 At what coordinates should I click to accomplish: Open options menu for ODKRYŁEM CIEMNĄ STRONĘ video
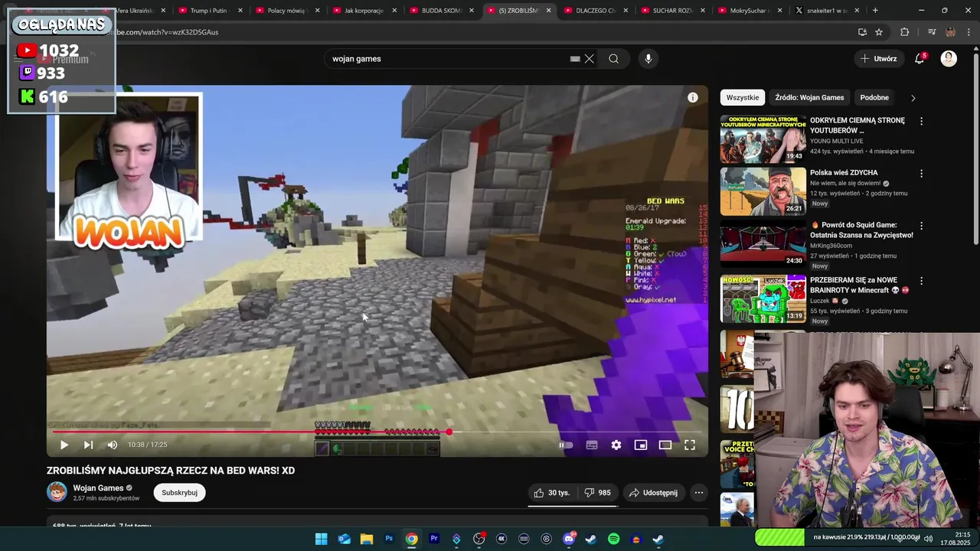pos(921,121)
